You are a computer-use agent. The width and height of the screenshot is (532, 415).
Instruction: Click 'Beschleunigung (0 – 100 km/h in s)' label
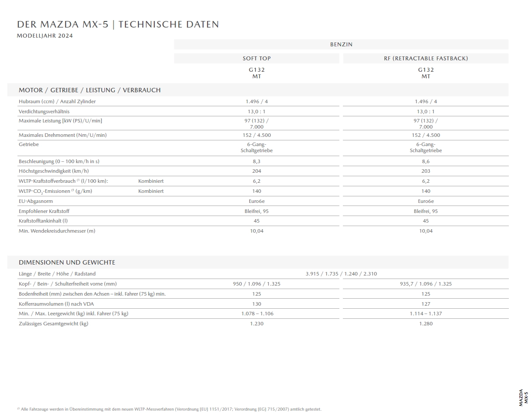(59, 161)
